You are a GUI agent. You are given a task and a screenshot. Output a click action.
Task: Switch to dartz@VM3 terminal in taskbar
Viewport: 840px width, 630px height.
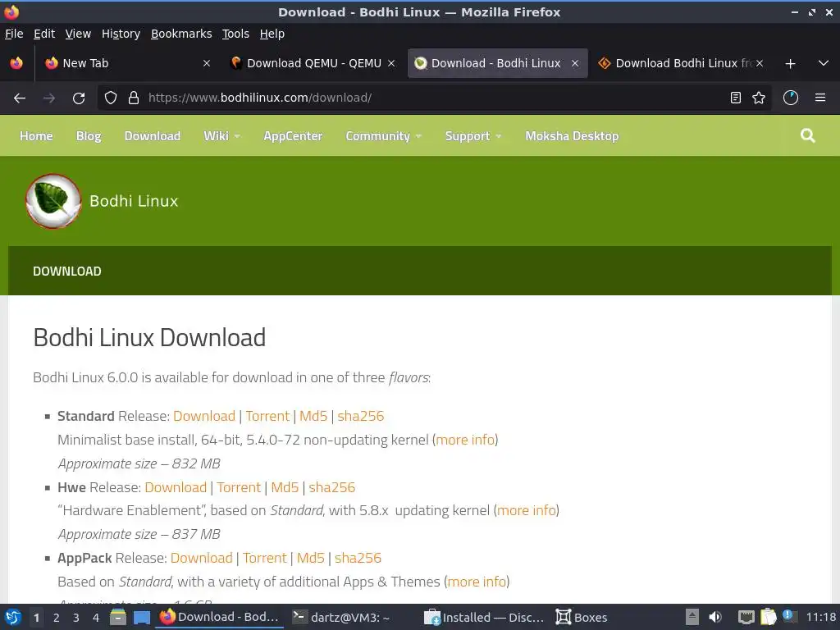[342, 618]
